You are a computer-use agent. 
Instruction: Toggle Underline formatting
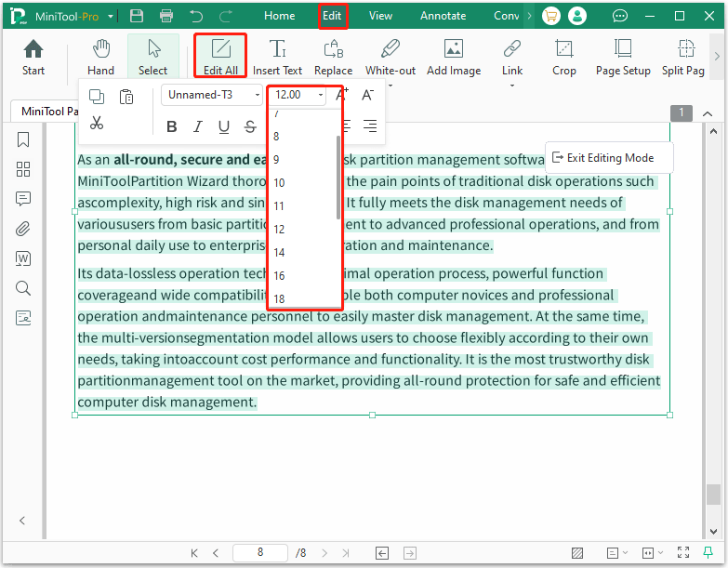[x=224, y=126]
